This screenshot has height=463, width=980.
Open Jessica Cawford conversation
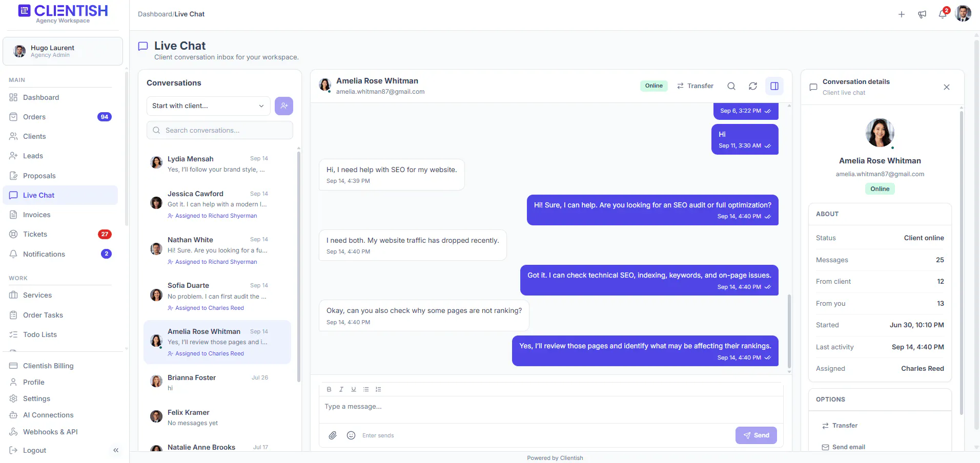[217, 204]
